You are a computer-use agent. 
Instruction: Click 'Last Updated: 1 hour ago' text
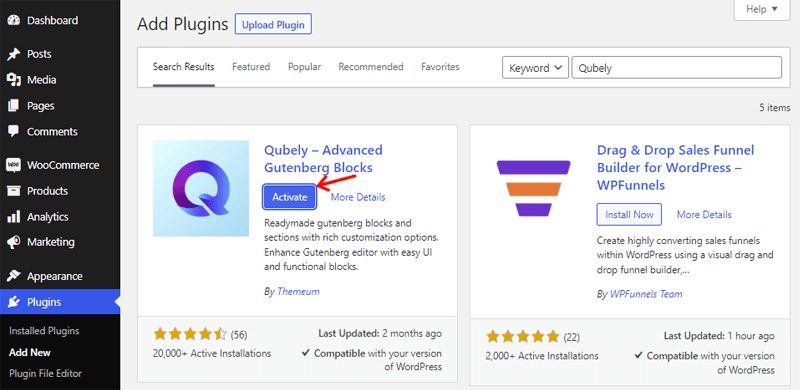point(719,336)
